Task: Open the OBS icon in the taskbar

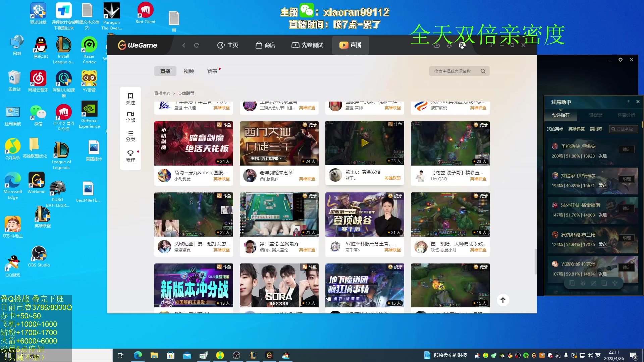Action: coord(236,355)
